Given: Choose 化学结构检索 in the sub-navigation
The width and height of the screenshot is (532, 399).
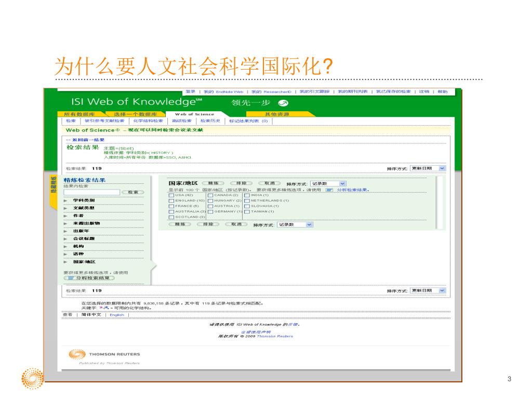Looking at the screenshot, I should (148, 121).
